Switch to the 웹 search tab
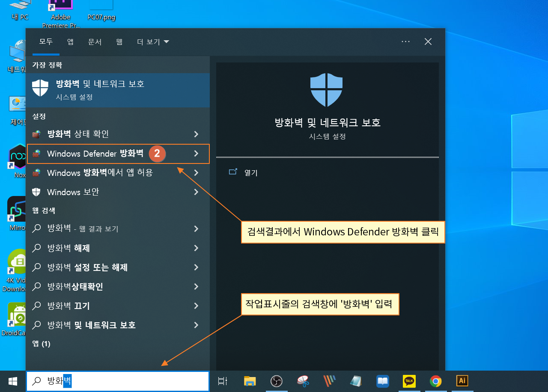The width and height of the screenshot is (548, 392). [119, 42]
